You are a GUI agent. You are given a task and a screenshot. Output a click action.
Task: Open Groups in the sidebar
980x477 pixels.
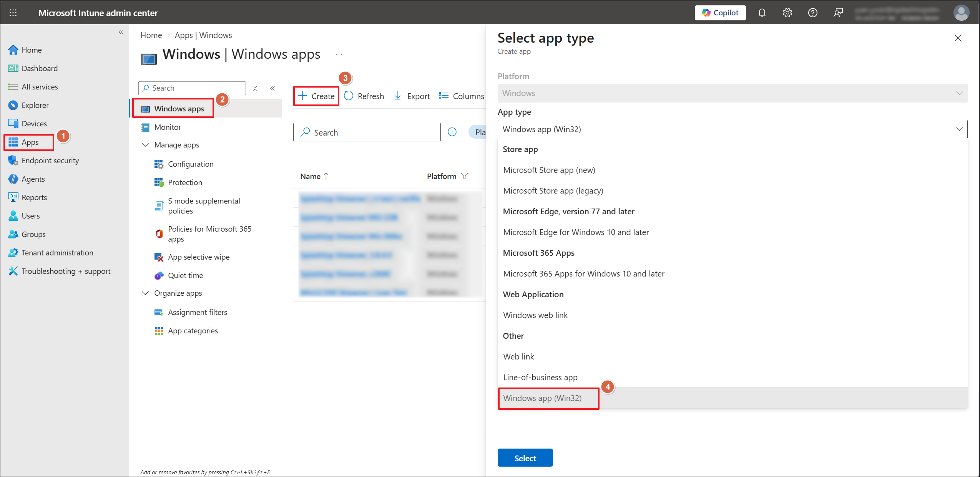click(x=27, y=234)
